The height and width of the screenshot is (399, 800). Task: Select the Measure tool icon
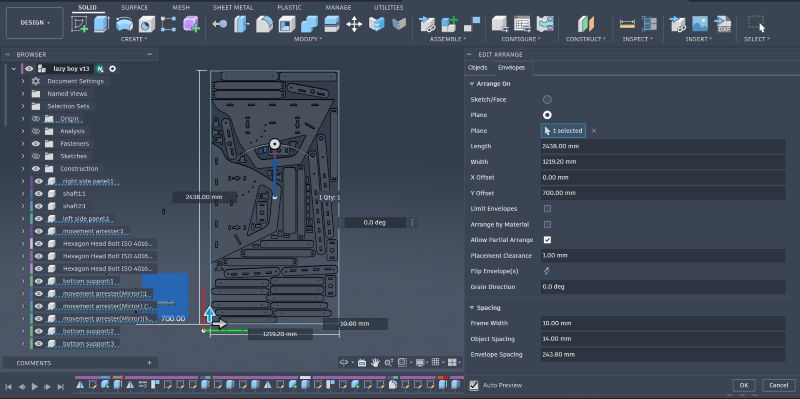(x=627, y=23)
